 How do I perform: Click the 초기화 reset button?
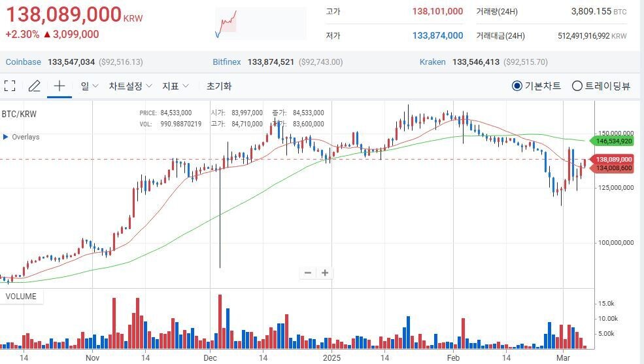point(219,86)
